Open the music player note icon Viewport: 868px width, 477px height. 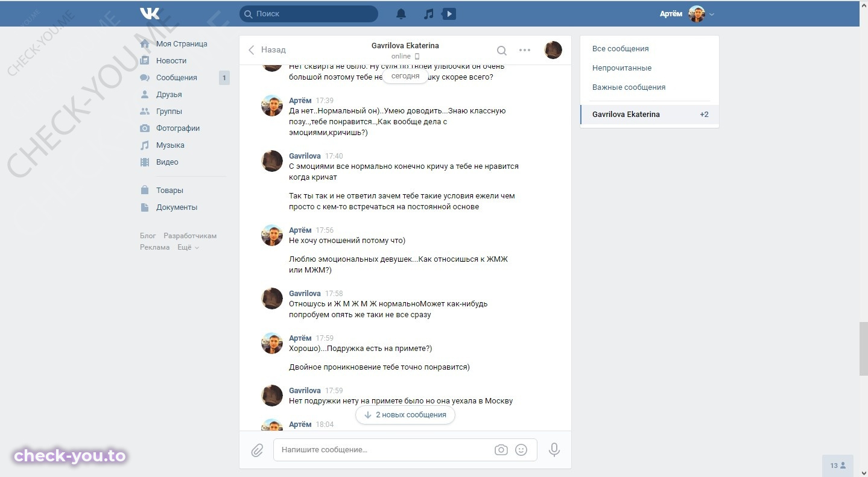428,14
